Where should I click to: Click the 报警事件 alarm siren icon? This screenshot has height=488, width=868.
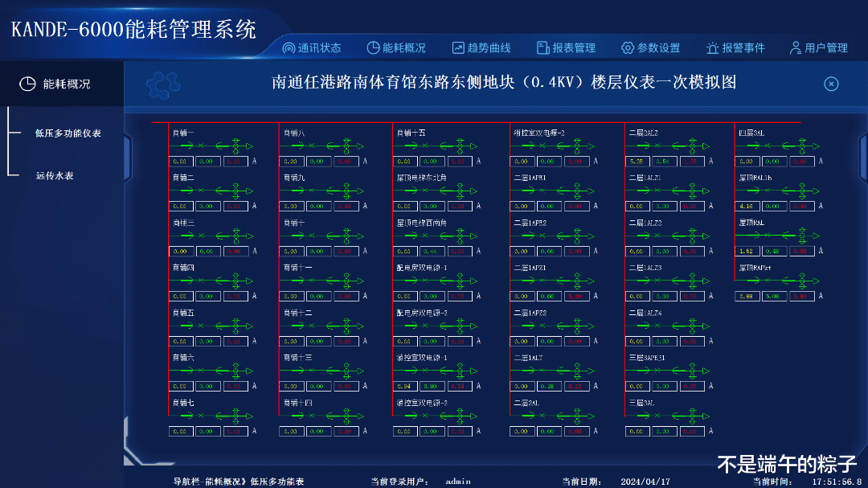[712, 48]
